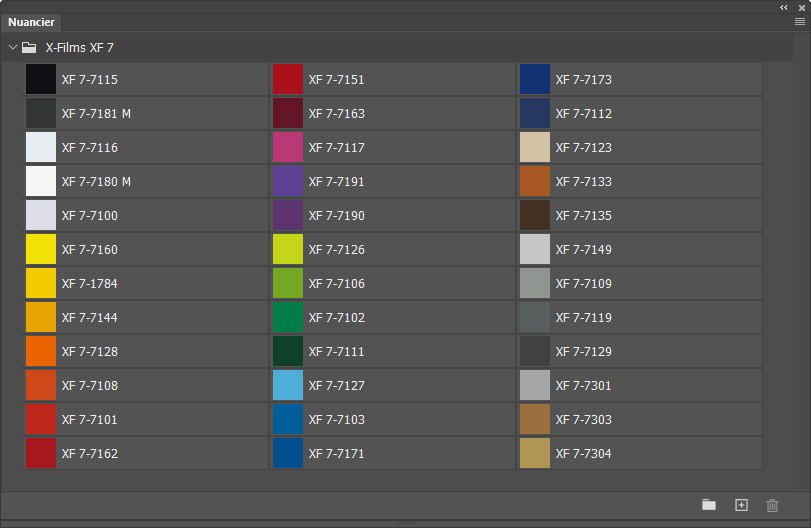Click the label text 'XF 7-7304'
This screenshot has width=811, height=528.
(583, 454)
